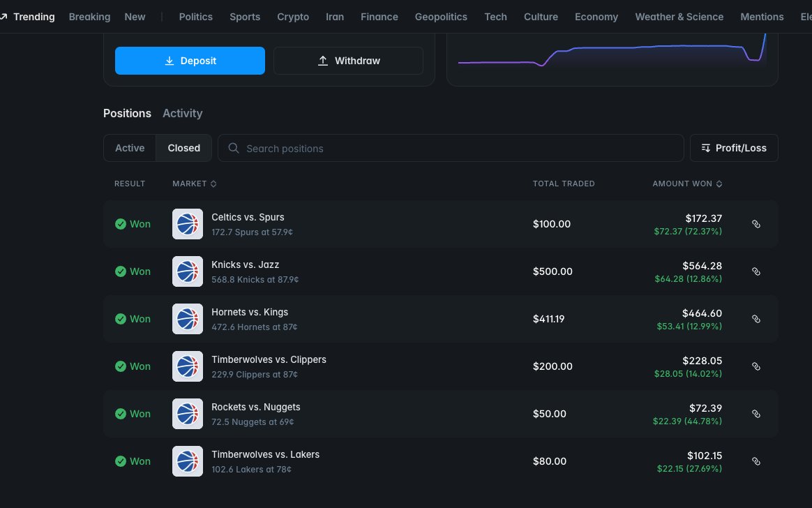Click the 102.6 Lakers at 78¢ text
The image size is (812, 508).
click(x=251, y=470)
